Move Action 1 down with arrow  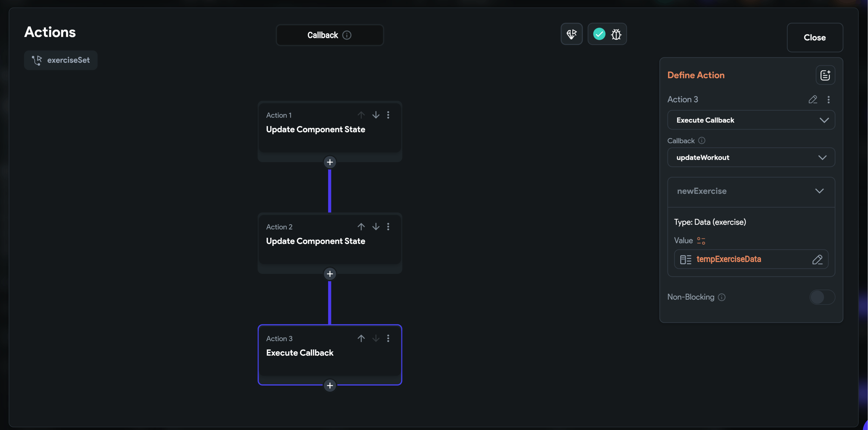click(376, 115)
